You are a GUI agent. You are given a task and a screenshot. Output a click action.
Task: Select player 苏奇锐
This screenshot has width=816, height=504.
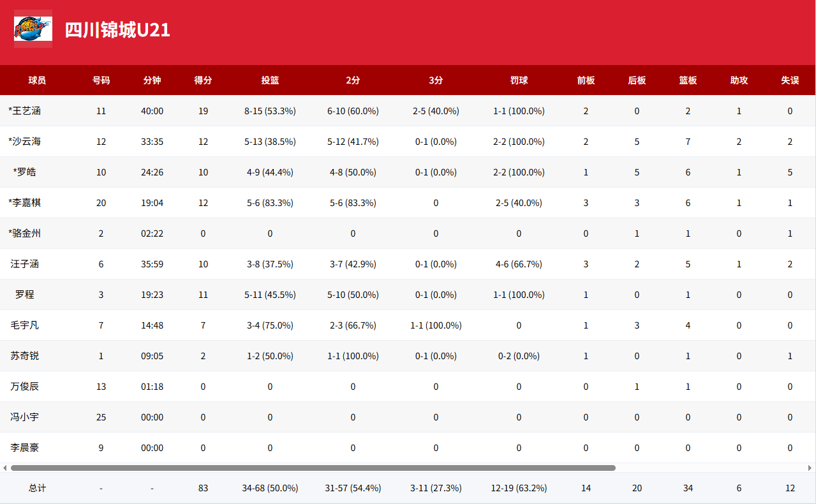tap(25, 356)
